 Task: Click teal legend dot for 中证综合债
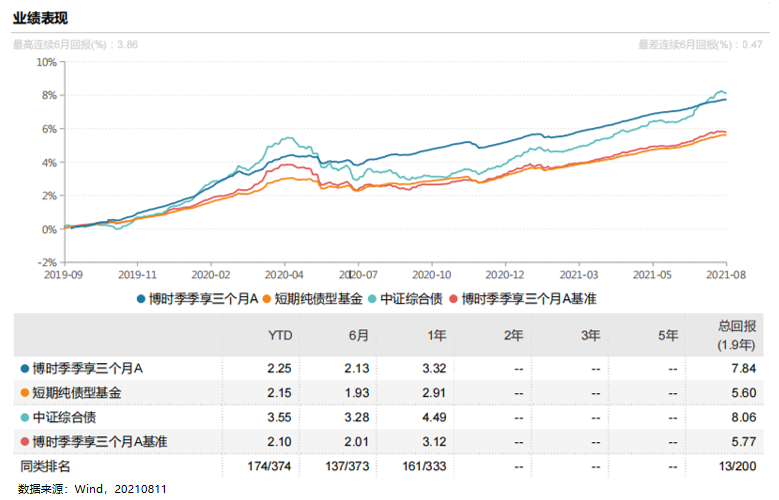point(373,298)
